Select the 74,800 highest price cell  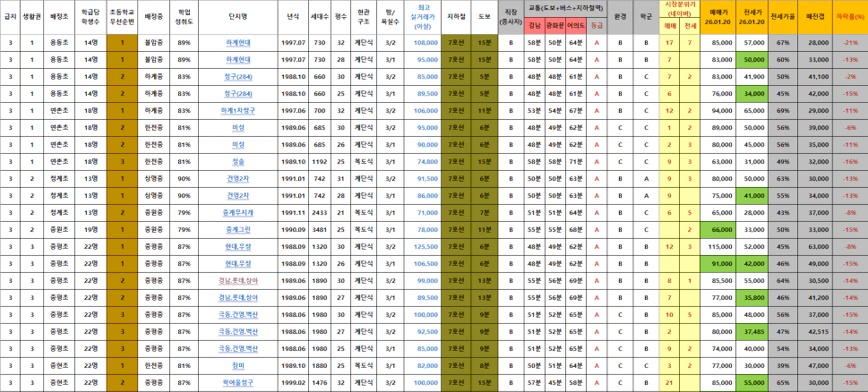423,162
